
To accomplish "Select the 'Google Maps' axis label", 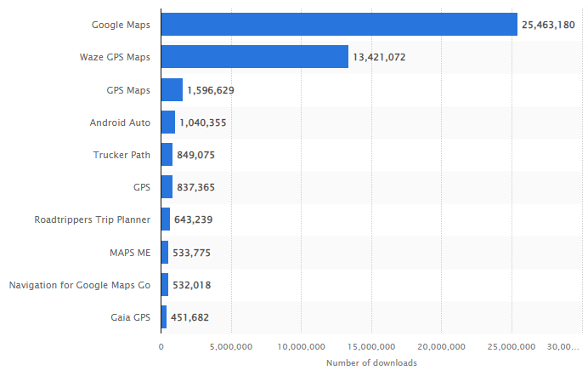I will 121,25.
